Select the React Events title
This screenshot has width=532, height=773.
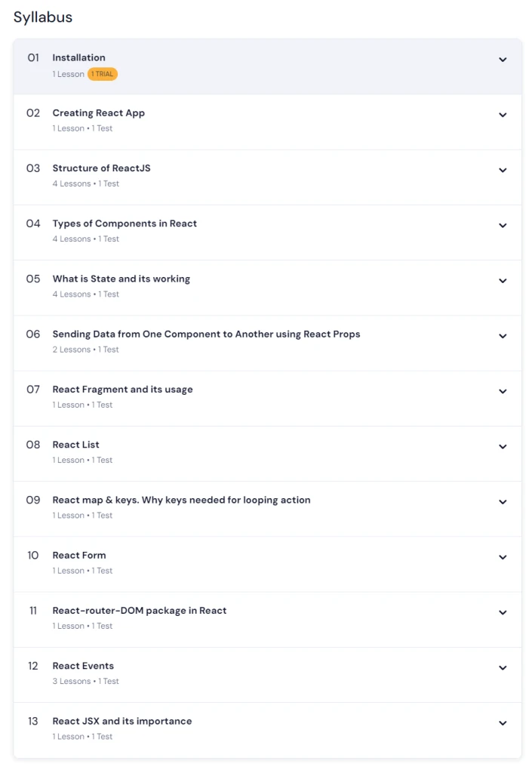click(83, 666)
